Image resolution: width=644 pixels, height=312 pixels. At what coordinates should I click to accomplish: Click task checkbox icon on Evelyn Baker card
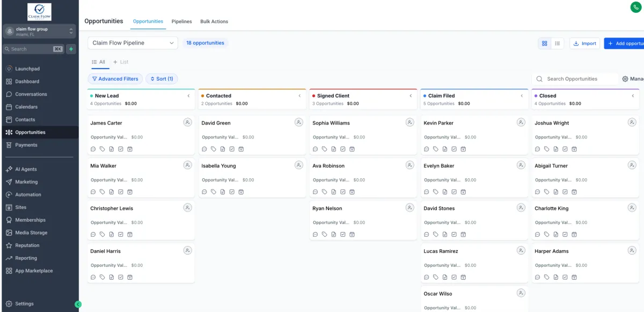454,192
